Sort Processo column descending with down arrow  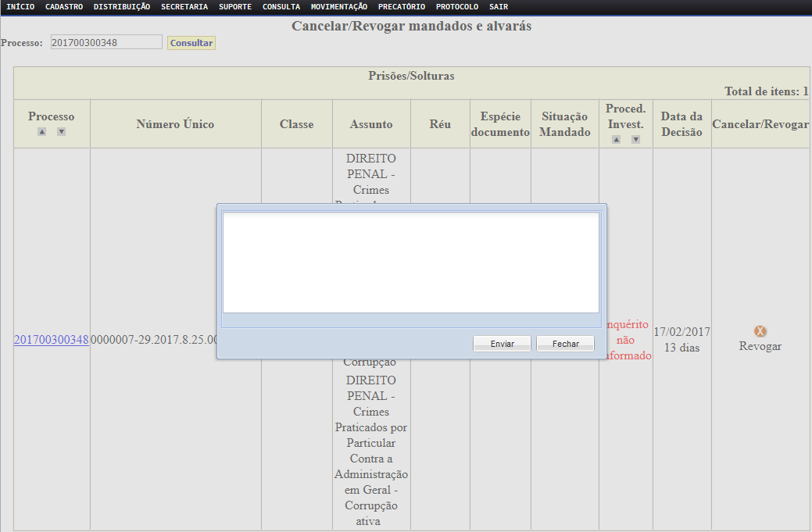tap(61, 131)
